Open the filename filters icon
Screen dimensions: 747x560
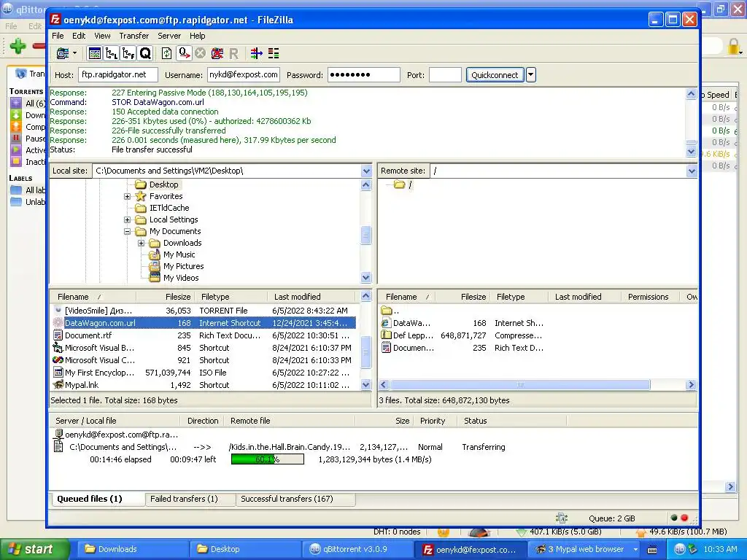[x=256, y=53]
